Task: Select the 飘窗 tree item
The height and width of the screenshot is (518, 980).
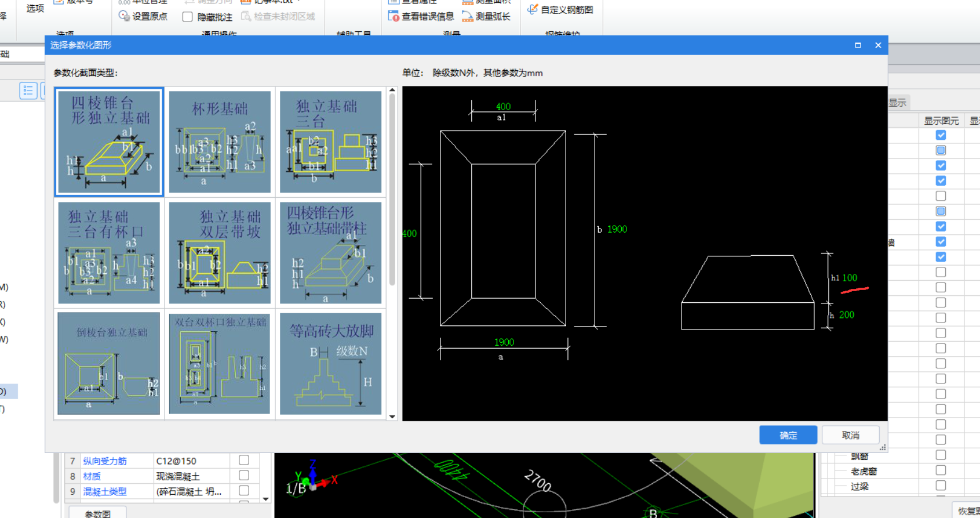Action: coord(859,456)
